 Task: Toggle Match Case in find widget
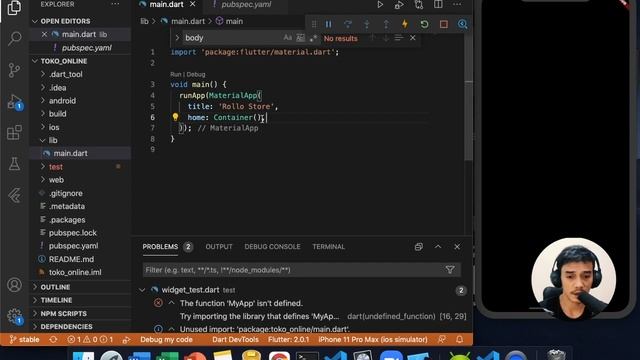[x=288, y=38]
